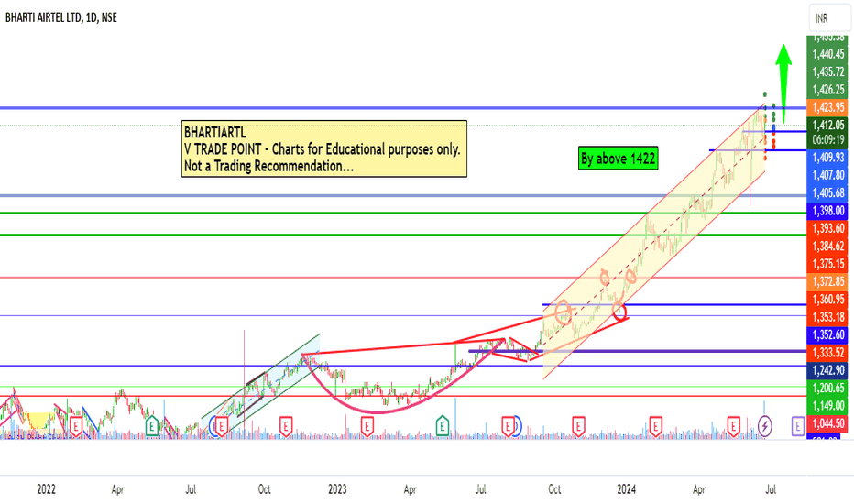
Task: Click the green earnings E marker between Apr and Jul 2023
Action: [443, 425]
